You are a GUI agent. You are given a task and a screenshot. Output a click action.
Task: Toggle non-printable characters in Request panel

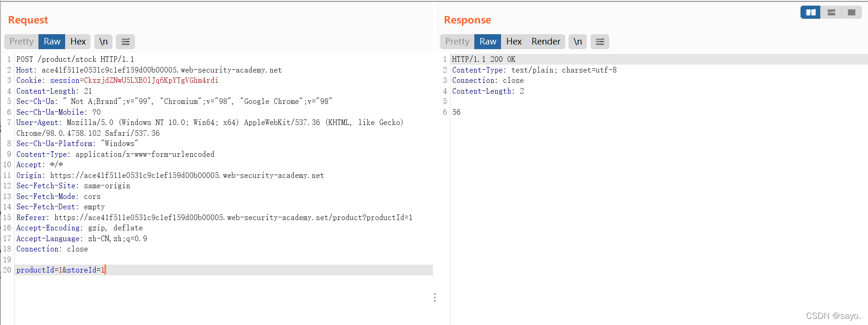pos(103,42)
